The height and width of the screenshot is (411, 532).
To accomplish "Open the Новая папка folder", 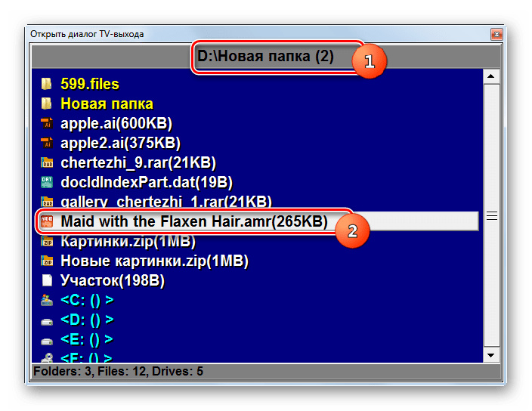I will pyautogui.click(x=107, y=104).
